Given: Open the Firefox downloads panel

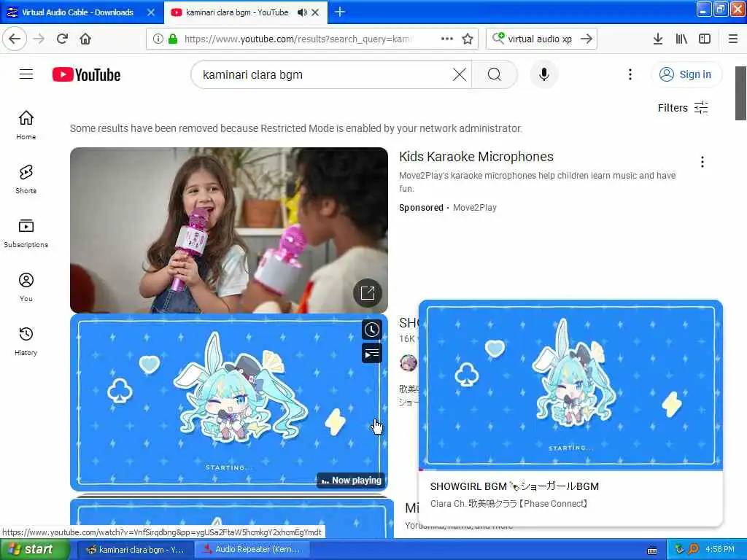Looking at the screenshot, I should tap(657, 39).
